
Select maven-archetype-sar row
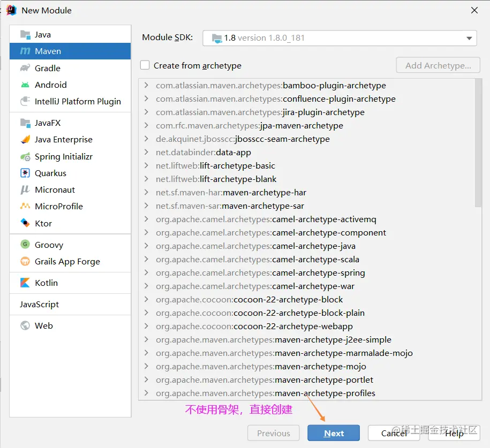(x=306, y=206)
